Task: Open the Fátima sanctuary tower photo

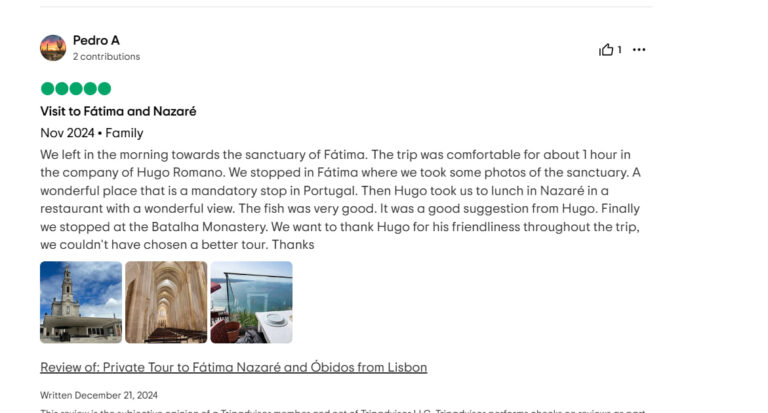Action: (x=81, y=302)
